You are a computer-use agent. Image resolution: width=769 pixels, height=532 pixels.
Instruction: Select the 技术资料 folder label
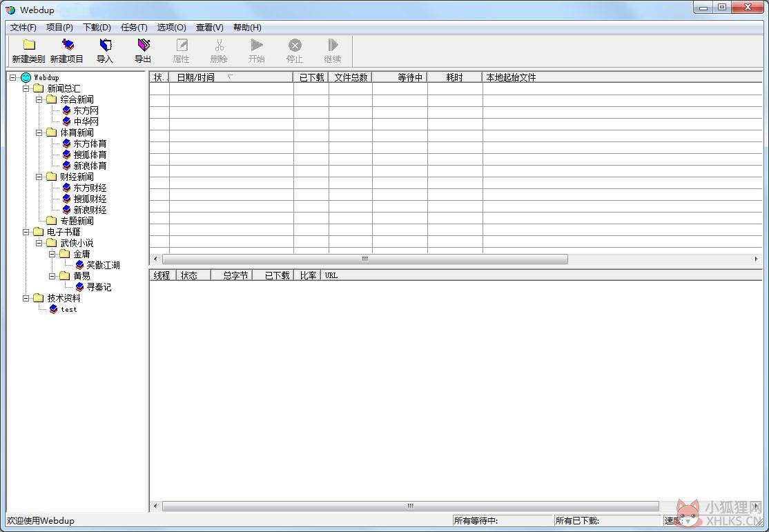pyautogui.click(x=64, y=298)
